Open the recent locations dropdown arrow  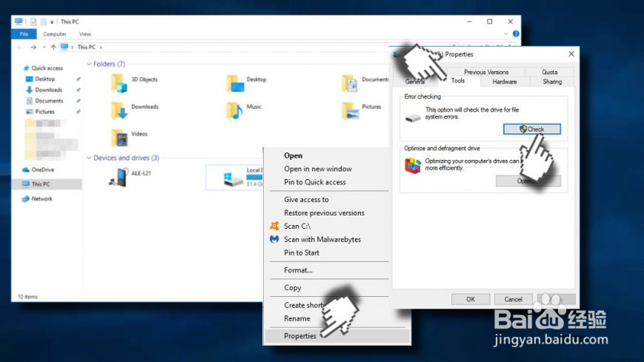point(44,47)
